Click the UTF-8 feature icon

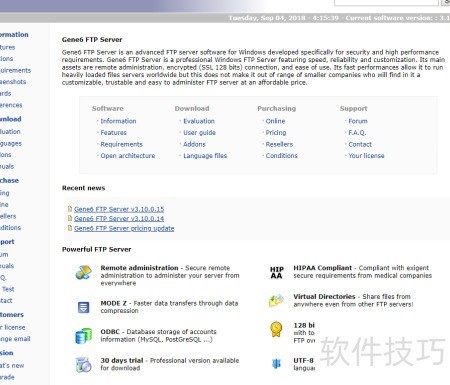276,364
